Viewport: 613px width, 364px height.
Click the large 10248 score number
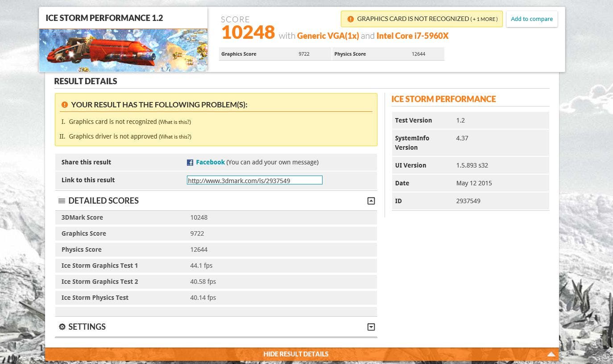coord(248,32)
